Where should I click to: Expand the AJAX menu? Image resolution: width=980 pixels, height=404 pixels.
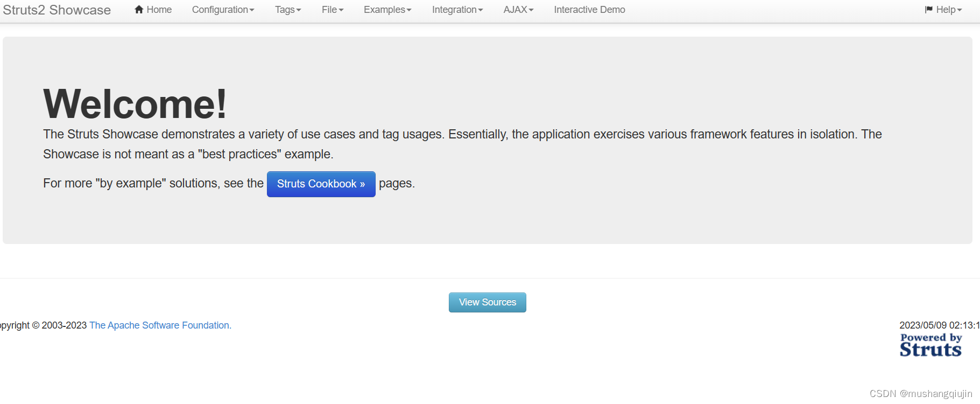(x=518, y=10)
